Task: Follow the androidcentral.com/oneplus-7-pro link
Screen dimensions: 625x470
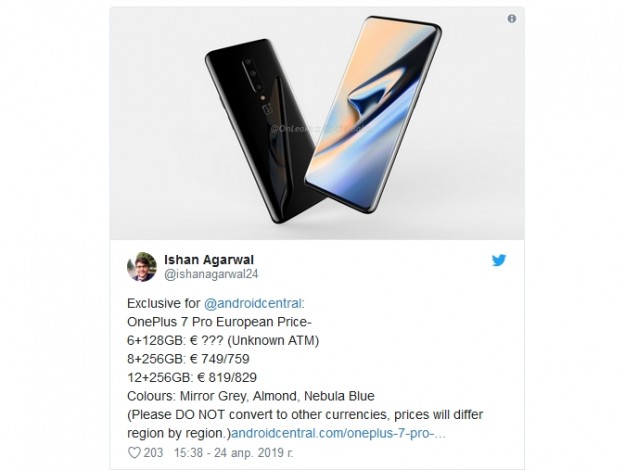Action: 338,433
